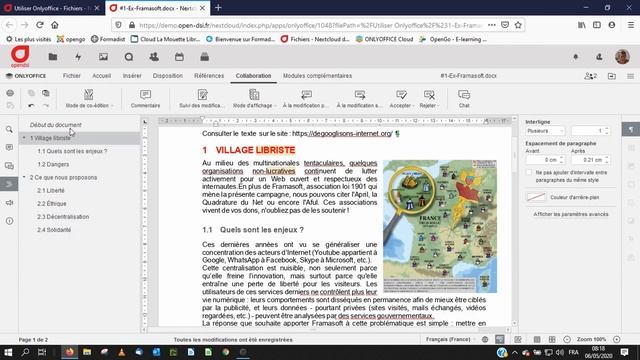Click the collaborators count icon
640x360 pixels.
point(590,76)
